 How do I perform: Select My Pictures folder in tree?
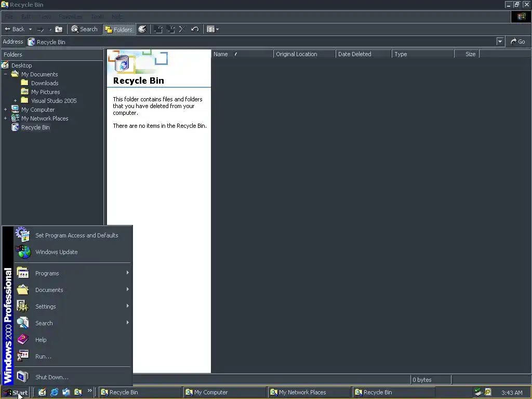pos(45,92)
